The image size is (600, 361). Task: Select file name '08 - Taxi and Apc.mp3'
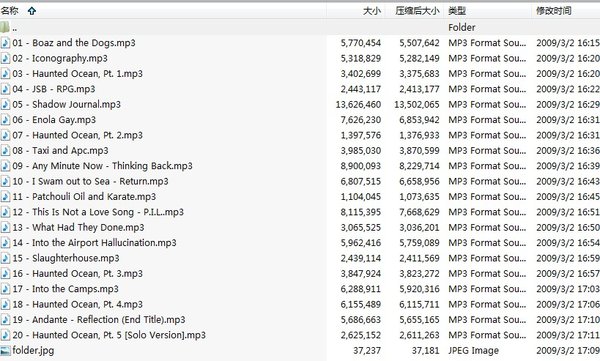60,150
